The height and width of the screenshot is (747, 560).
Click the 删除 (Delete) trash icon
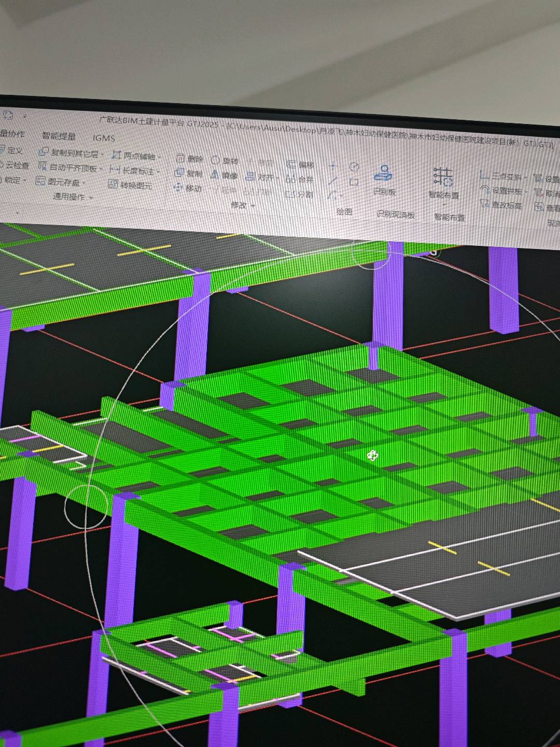coord(180,158)
